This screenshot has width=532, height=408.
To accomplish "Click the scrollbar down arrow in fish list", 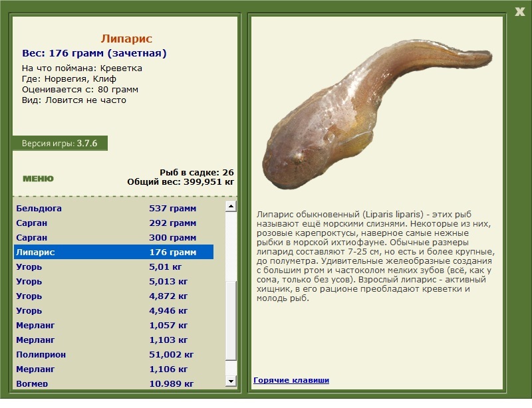I will 231,381.
